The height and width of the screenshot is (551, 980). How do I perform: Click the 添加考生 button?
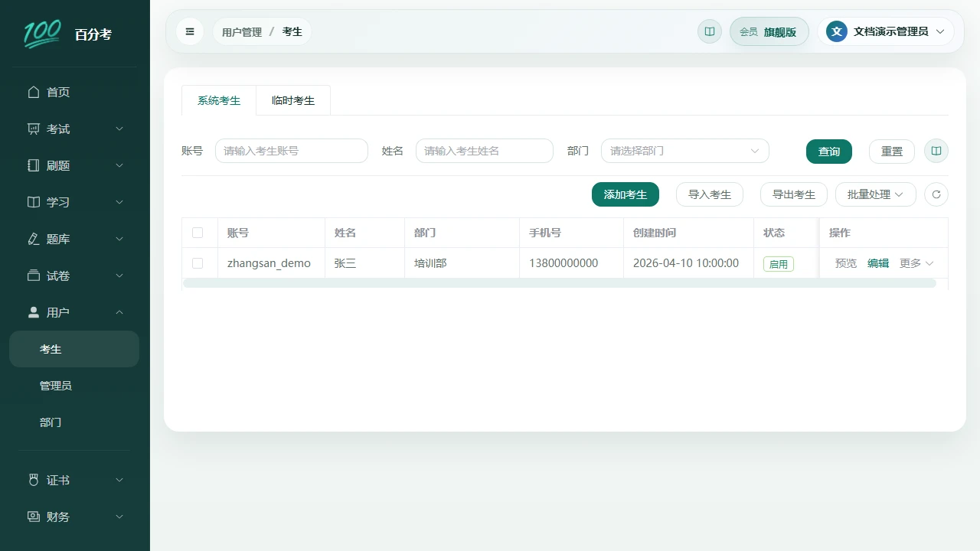(x=626, y=194)
